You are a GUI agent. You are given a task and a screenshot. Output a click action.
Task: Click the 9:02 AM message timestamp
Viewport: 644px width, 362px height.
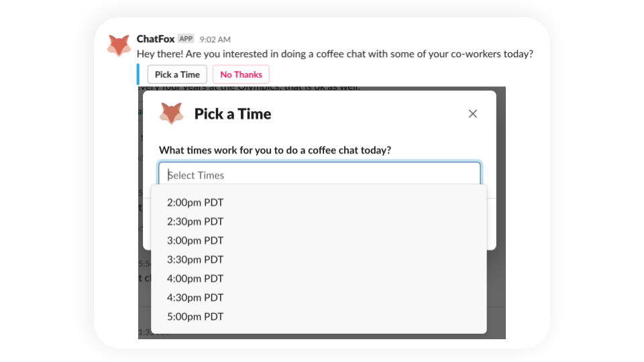pos(215,40)
